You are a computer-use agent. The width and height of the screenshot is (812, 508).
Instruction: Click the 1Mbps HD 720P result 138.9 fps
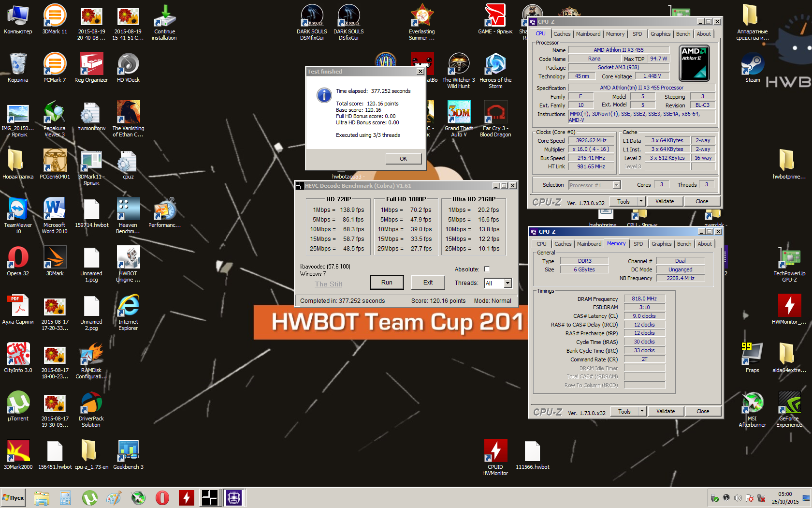click(352, 210)
